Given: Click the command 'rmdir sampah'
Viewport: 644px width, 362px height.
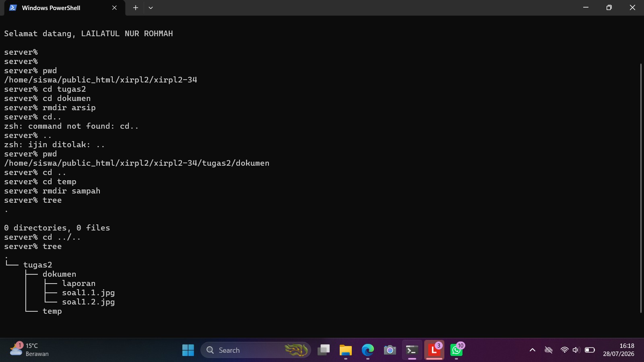Looking at the screenshot, I should click(72, 191).
